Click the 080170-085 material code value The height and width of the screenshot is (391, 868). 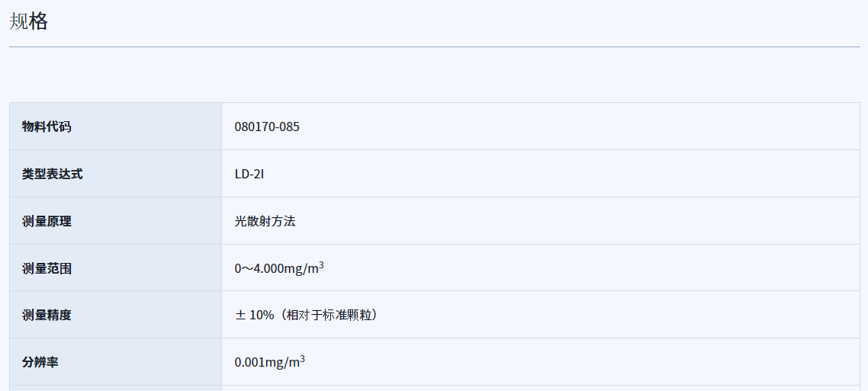click(267, 127)
